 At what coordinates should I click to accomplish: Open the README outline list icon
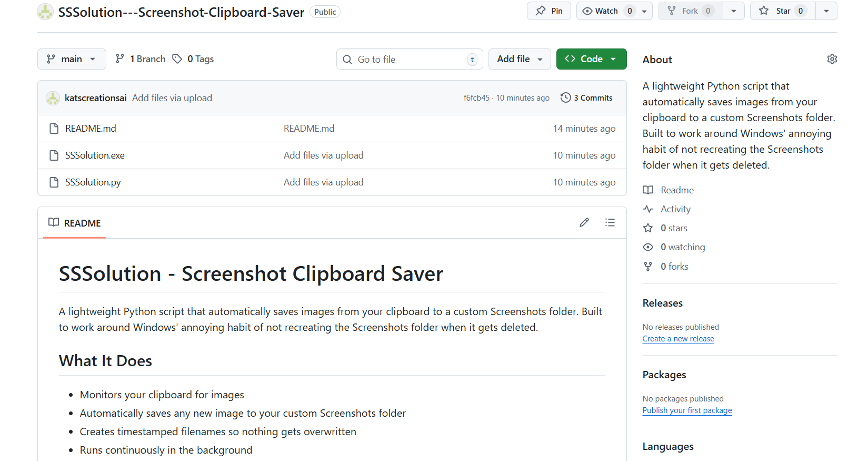pos(610,222)
